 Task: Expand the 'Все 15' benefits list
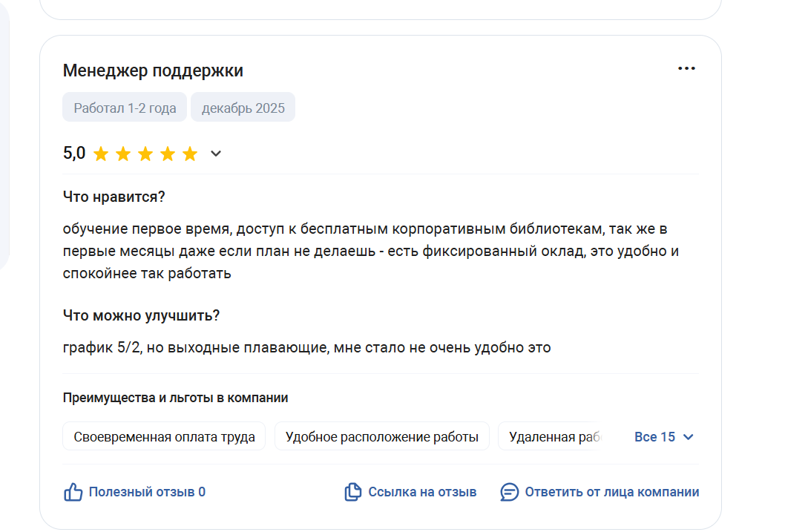[x=655, y=437]
